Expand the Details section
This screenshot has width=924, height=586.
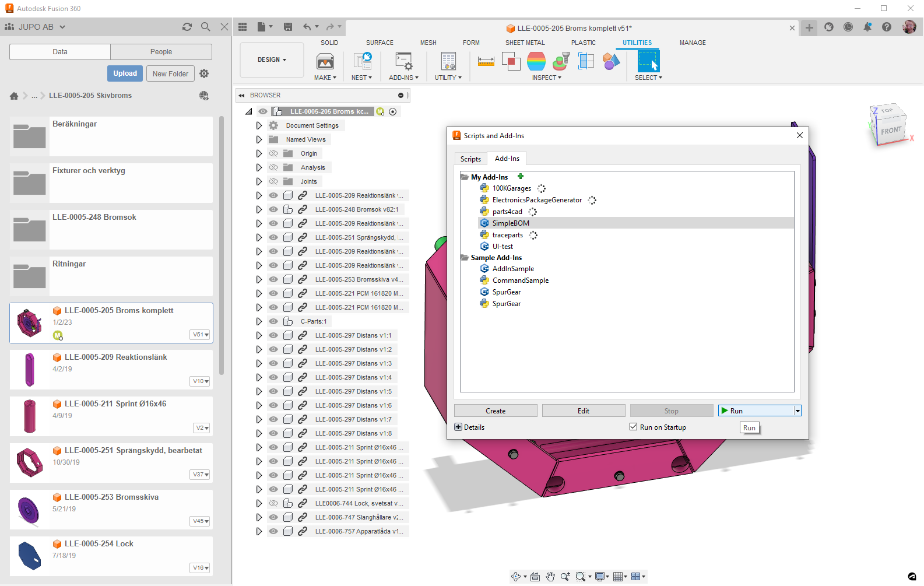(x=458, y=427)
